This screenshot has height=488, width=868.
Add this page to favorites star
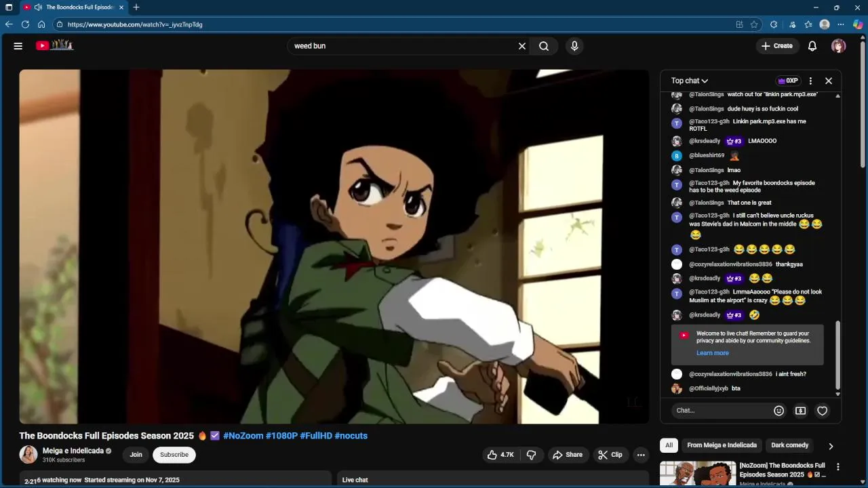(754, 24)
